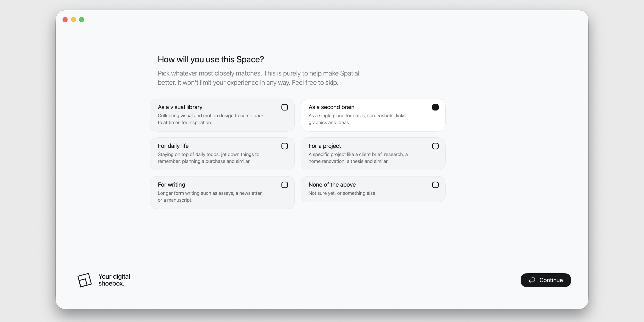This screenshot has height=322, width=644.
Task: Click the return-arrow icon inside Continue
Action: 532,280
